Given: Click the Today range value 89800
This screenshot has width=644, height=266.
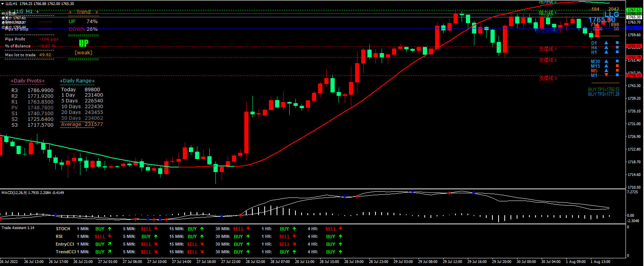Looking at the screenshot, I should pos(92,89).
